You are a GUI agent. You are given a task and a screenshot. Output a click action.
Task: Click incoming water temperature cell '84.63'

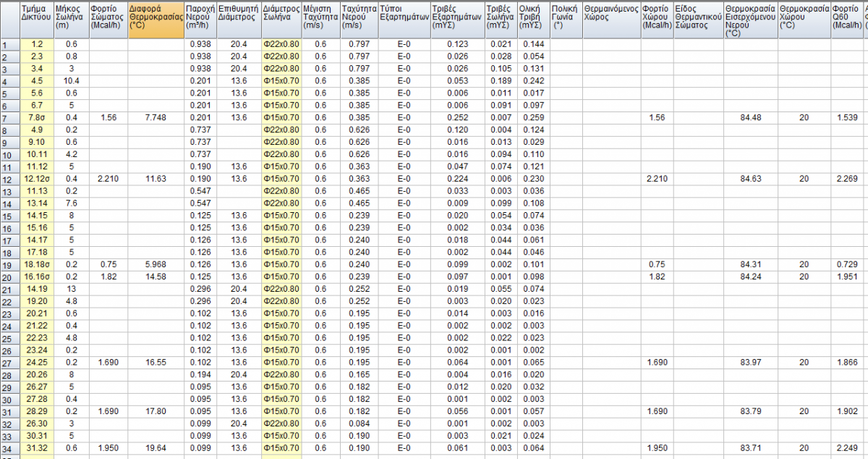click(750, 179)
